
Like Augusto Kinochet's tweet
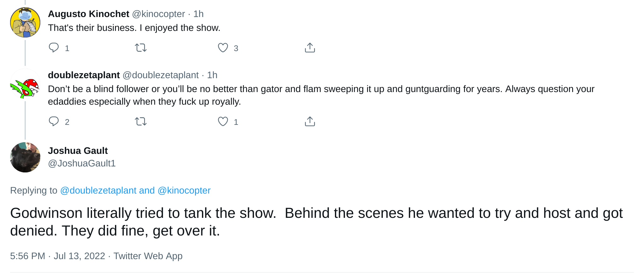click(223, 48)
